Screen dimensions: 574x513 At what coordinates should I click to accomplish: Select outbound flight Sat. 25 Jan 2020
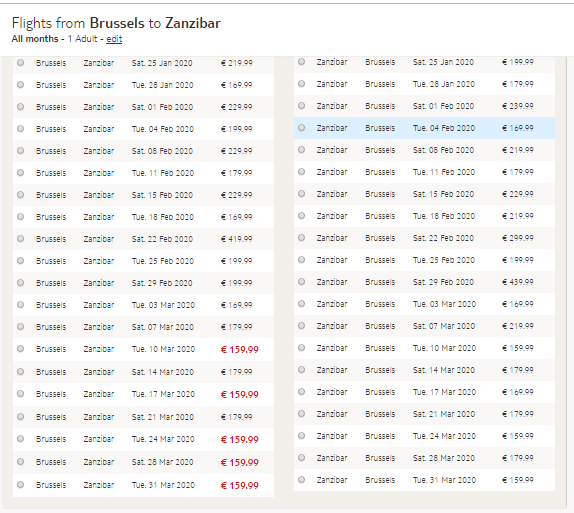20,63
